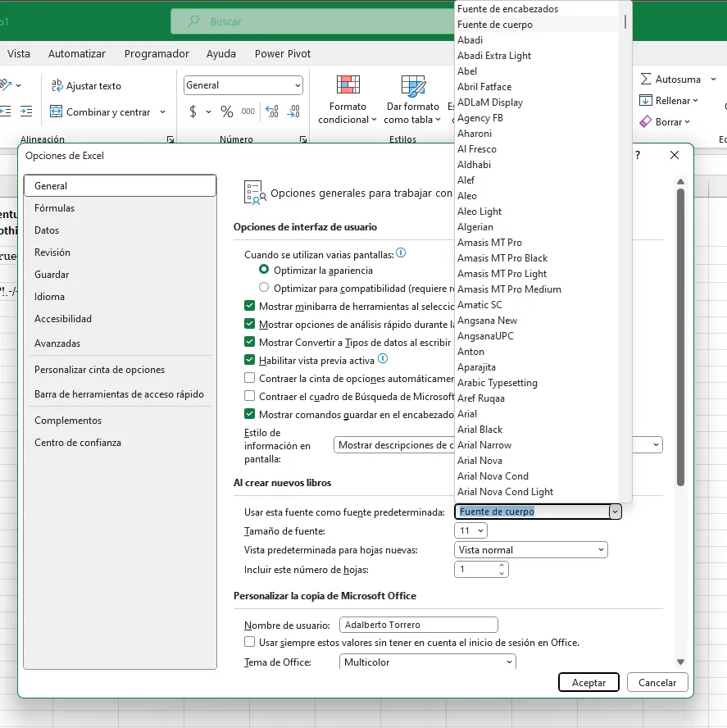Click the Ajustar texto wrap icon
The height and width of the screenshot is (728, 727).
[57, 85]
